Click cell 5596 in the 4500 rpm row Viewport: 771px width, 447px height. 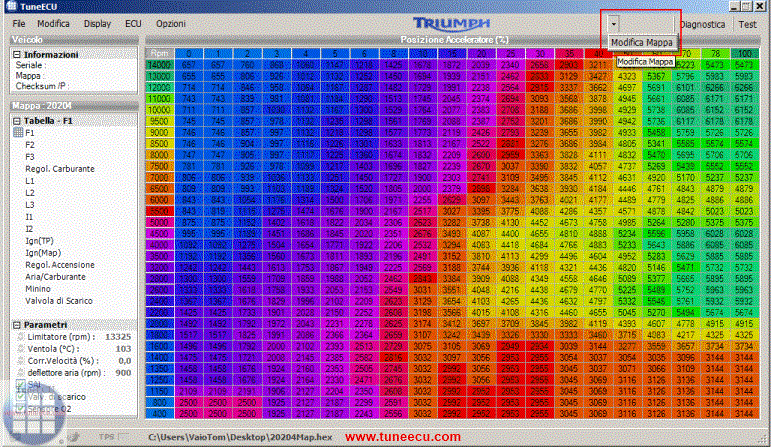pos(656,234)
